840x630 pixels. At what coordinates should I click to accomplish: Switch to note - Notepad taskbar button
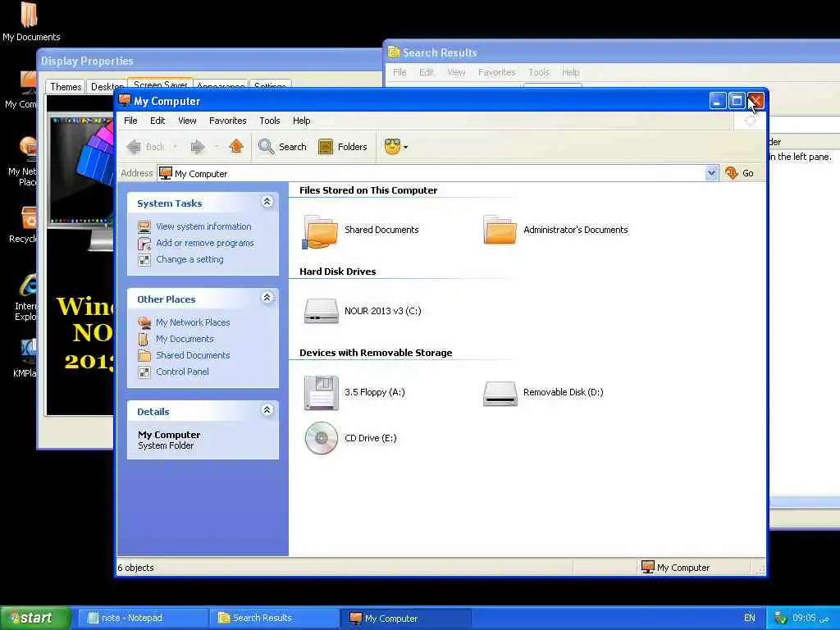(x=141, y=618)
